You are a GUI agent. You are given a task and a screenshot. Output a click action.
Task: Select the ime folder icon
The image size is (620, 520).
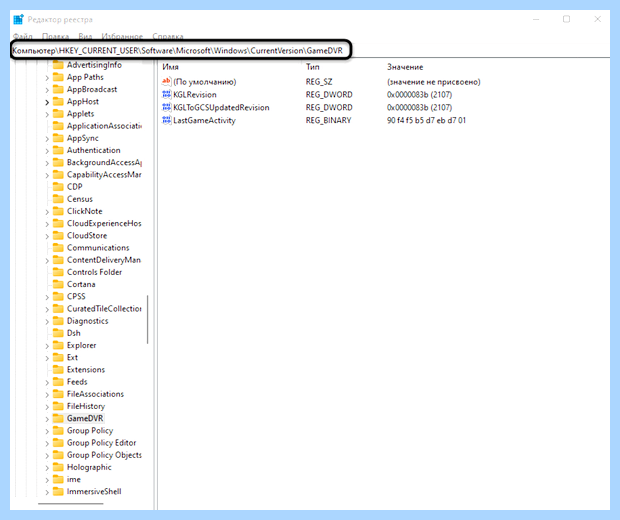(58, 479)
